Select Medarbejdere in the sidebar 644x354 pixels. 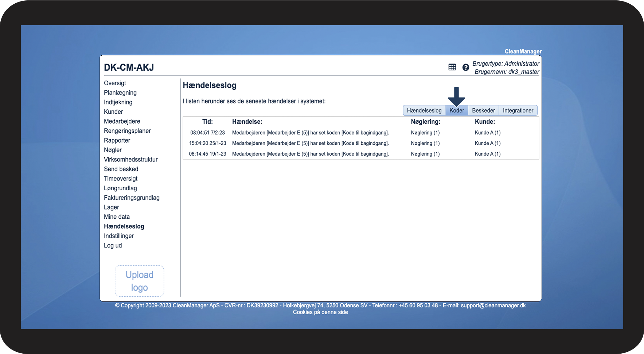(x=122, y=121)
